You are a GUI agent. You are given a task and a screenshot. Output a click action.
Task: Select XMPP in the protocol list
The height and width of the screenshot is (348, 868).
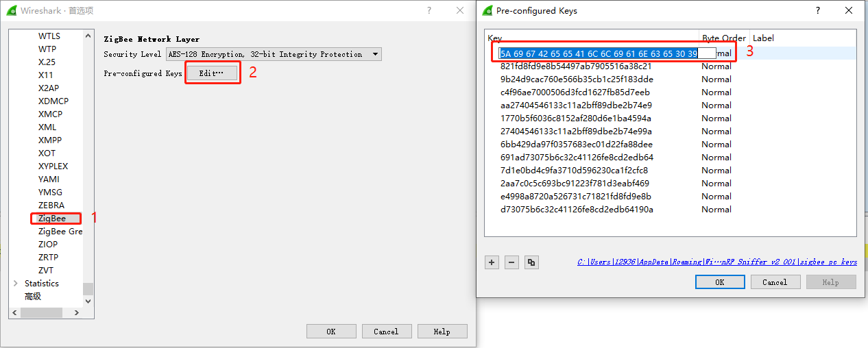(50, 140)
